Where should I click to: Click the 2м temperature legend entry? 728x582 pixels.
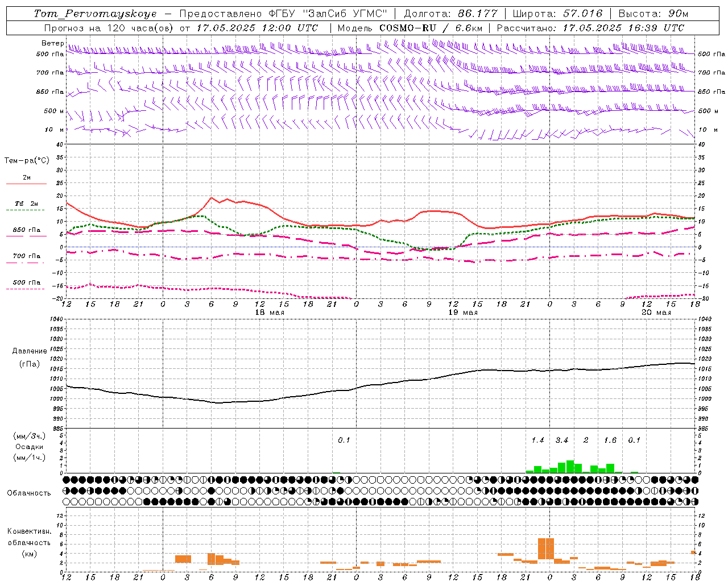[27, 178]
